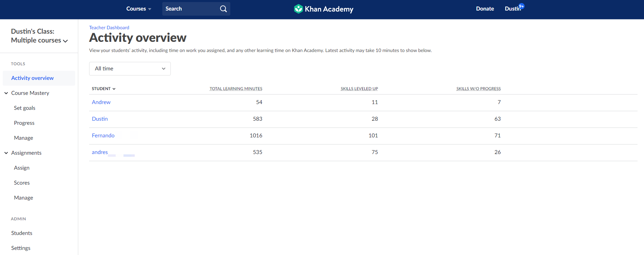Open the notifications badge beside Dustin
This screenshot has height=255, width=644.
pos(522,6)
